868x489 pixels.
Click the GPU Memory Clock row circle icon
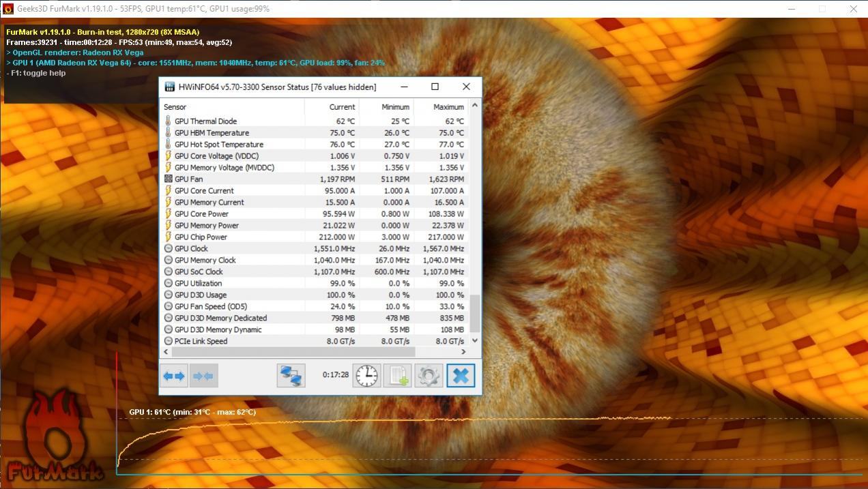168,260
